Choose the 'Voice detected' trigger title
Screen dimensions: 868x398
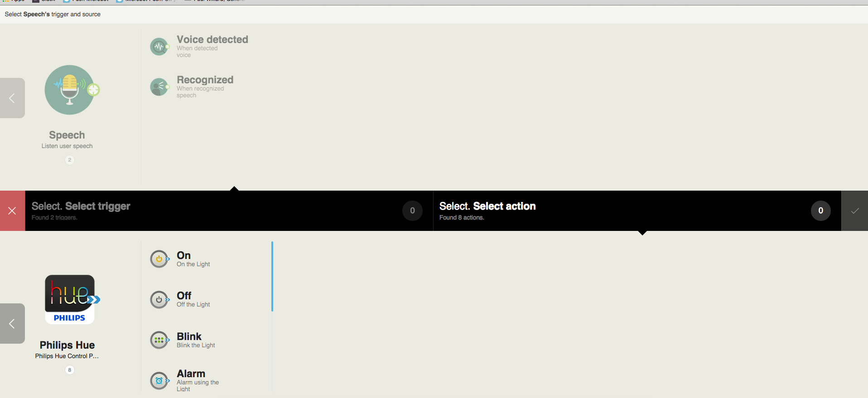pyautogui.click(x=212, y=39)
